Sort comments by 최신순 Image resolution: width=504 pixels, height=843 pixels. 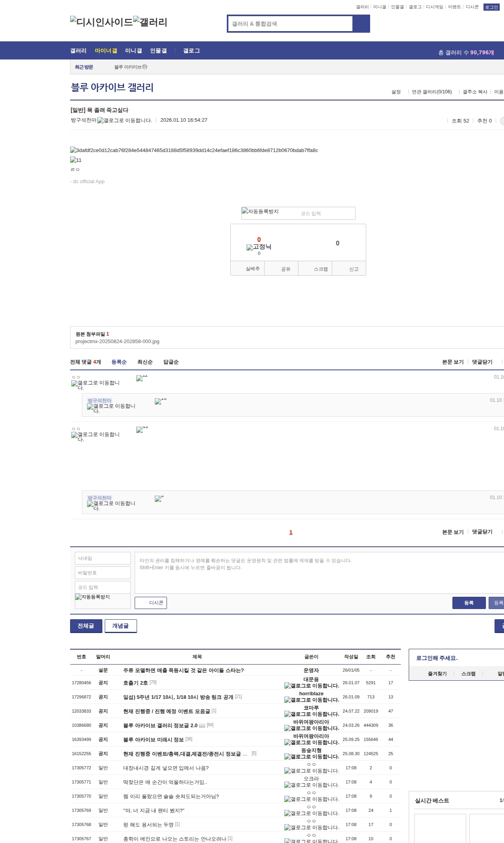[x=145, y=362]
